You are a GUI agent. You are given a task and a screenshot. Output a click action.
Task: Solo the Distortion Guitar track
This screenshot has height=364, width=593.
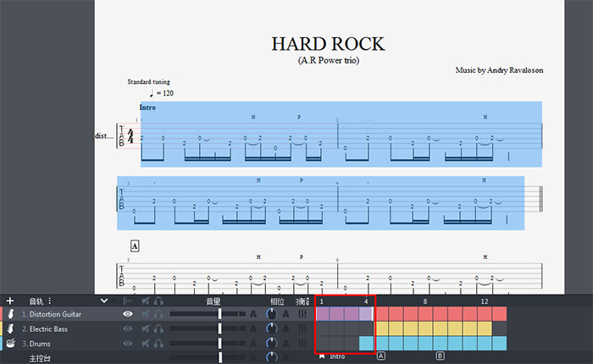point(158,314)
